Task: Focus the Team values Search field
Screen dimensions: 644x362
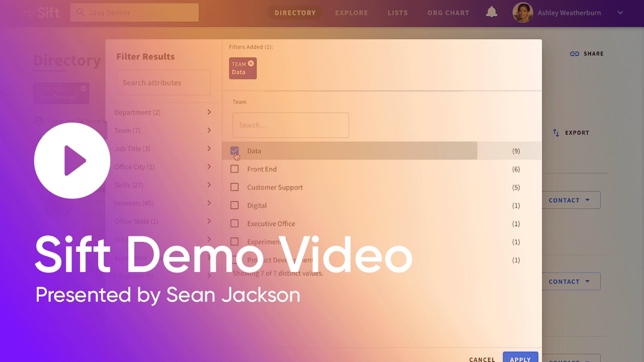Action: 290,125
